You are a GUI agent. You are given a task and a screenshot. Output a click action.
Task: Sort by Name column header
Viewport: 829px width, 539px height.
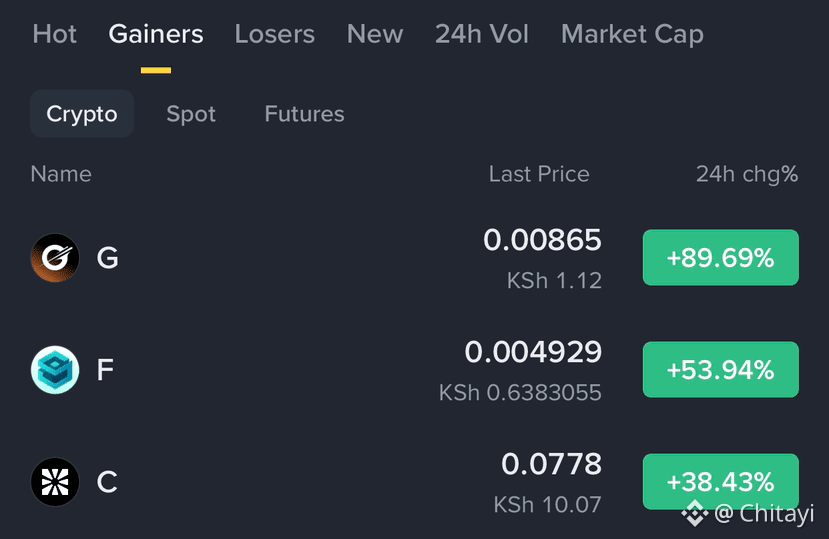(61, 174)
